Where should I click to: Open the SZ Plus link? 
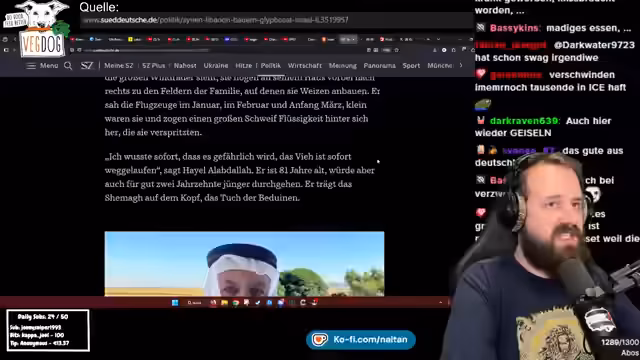click(153, 65)
